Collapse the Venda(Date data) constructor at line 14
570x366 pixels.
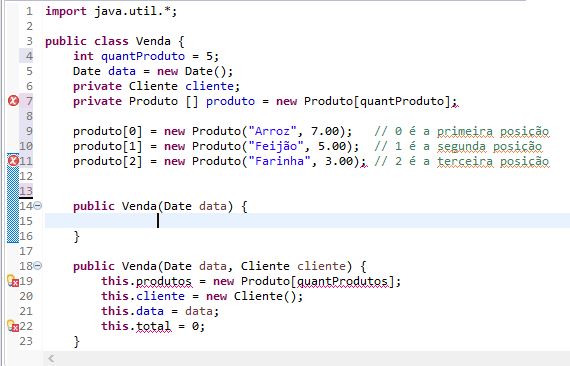click(x=38, y=206)
